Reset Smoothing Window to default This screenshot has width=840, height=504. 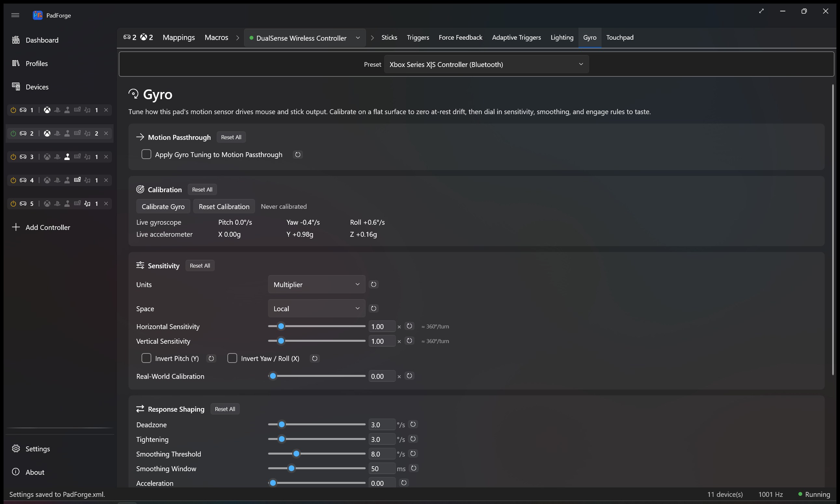[x=413, y=468]
